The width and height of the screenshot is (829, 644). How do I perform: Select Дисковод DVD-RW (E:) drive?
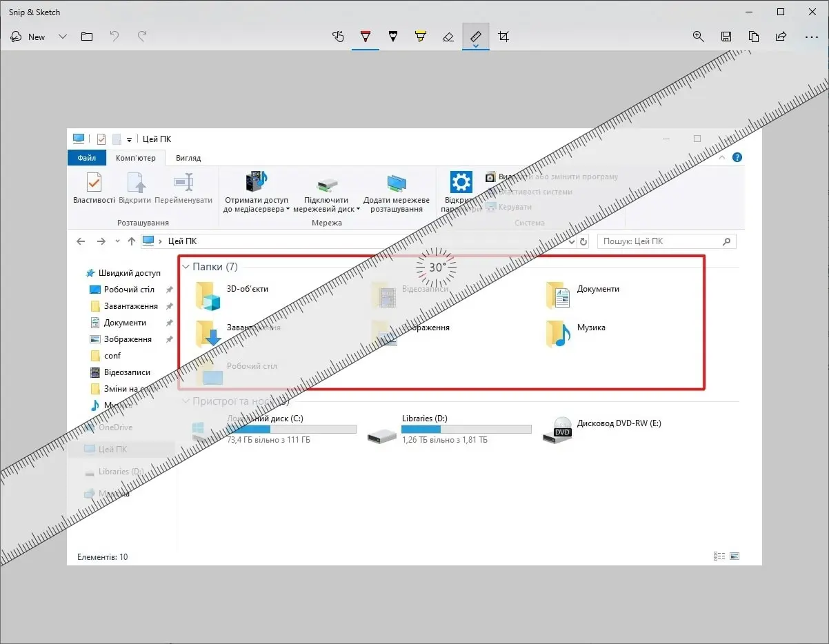(603, 429)
